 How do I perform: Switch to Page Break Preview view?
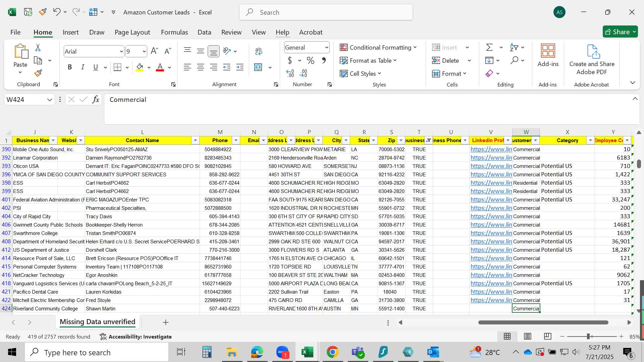pos(548,336)
